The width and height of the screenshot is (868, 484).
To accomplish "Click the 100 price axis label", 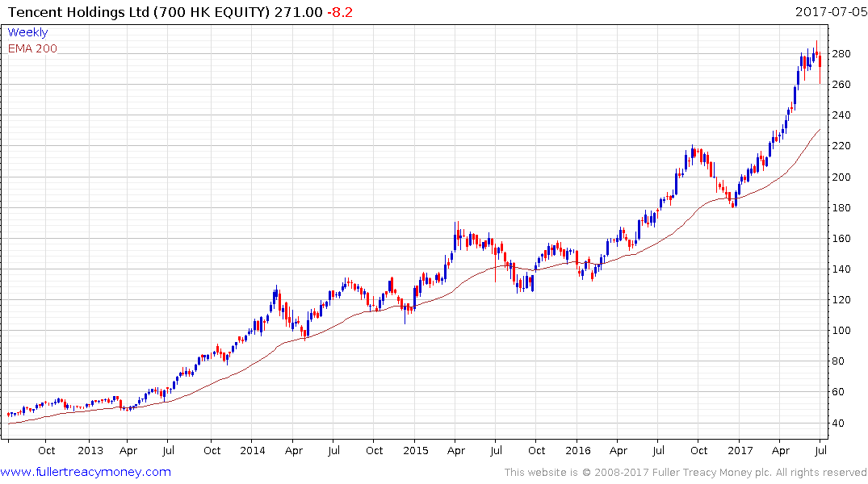I will click(x=841, y=330).
